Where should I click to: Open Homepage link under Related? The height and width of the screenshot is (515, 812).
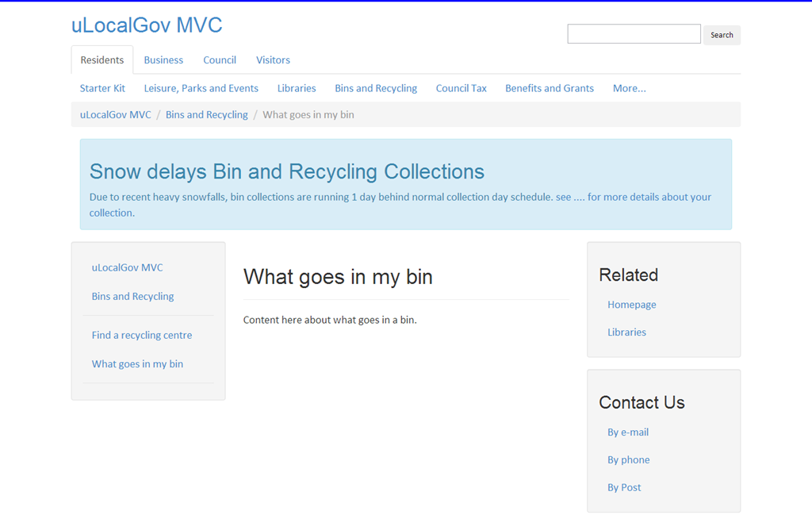(x=631, y=305)
